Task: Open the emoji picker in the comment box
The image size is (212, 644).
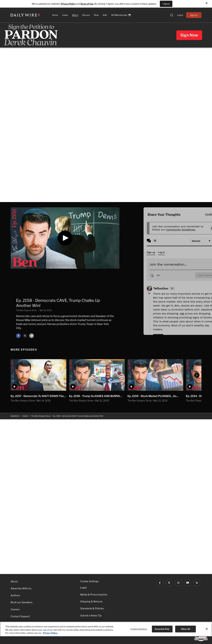Action: pos(152,275)
